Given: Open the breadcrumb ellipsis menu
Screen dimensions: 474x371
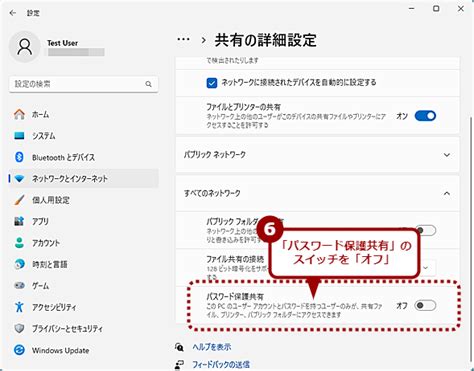Looking at the screenshot, I should pyautogui.click(x=183, y=39).
